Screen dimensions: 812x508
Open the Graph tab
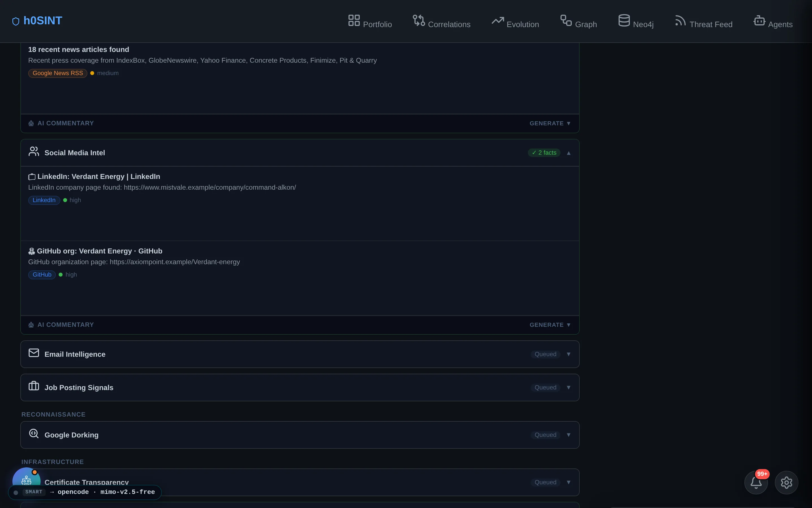579,21
